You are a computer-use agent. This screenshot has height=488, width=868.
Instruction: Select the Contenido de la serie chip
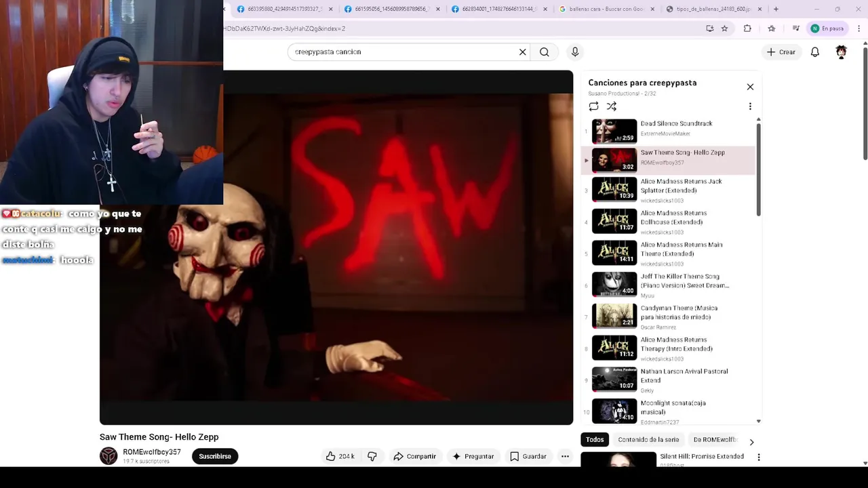tap(648, 440)
